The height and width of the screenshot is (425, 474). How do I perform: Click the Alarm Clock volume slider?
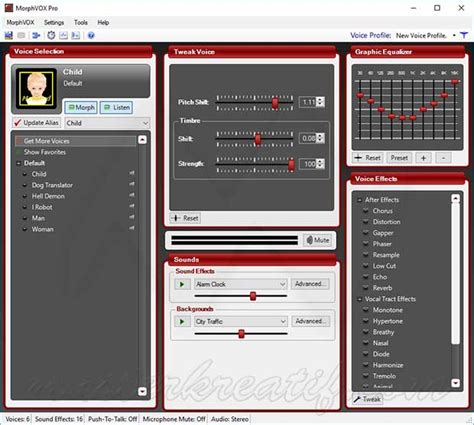253,296
